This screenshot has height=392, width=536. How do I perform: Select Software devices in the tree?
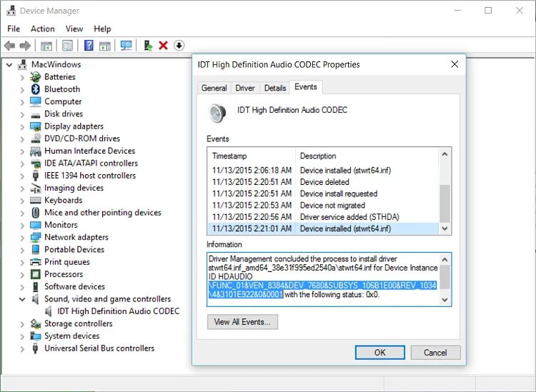pos(74,286)
